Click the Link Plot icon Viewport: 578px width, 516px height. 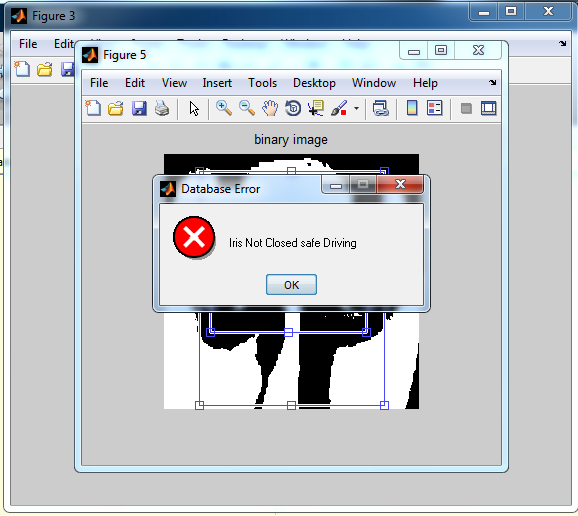[380, 108]
